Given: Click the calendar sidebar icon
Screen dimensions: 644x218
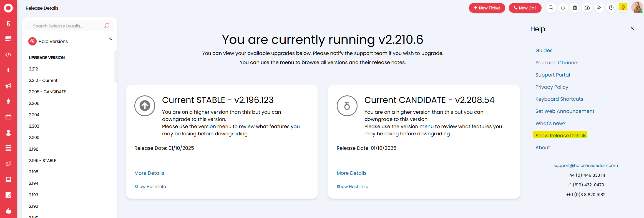Looking at the screenshot, I should click(x=8, y=117).
